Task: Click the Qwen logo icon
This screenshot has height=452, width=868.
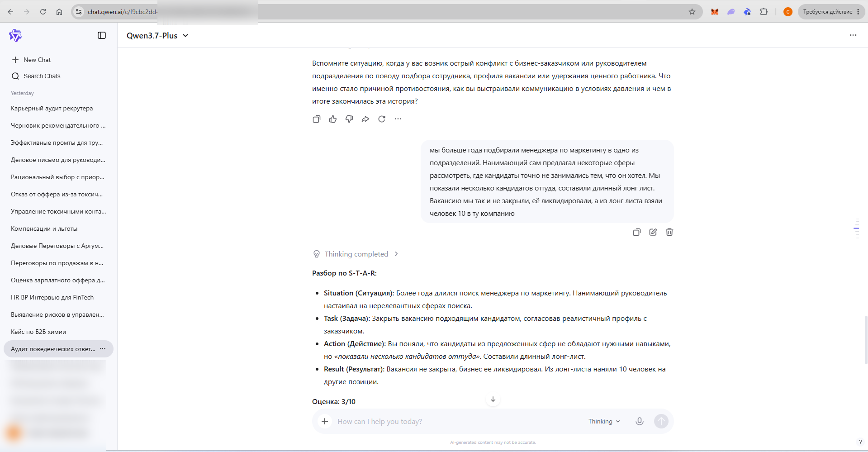Action: 15,35
